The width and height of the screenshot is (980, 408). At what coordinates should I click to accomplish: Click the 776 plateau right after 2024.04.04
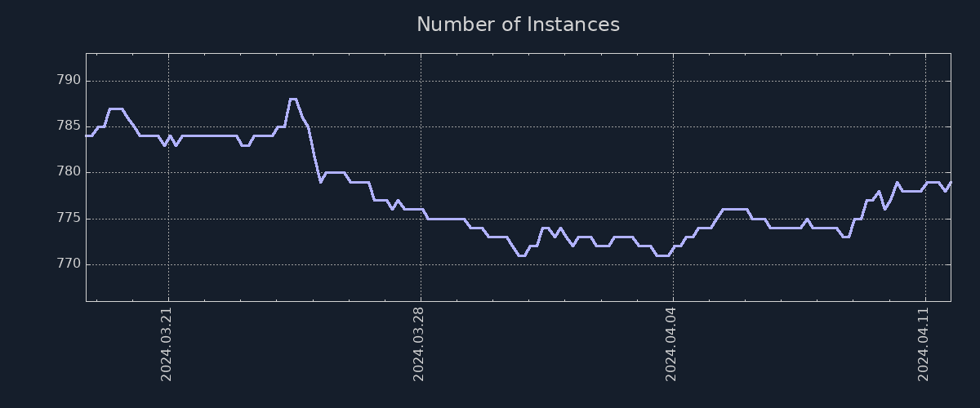pyautogui.click(x=734, y=210)
